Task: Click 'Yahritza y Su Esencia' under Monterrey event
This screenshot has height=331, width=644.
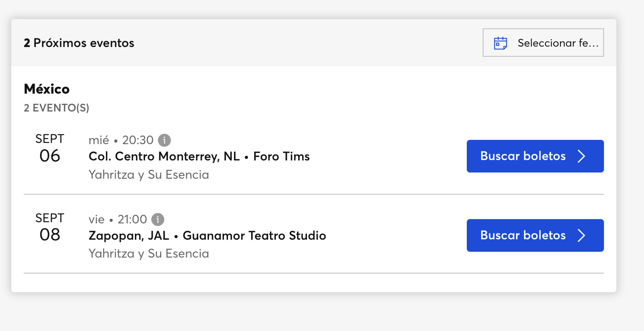Action: click(x=148, y=175)
